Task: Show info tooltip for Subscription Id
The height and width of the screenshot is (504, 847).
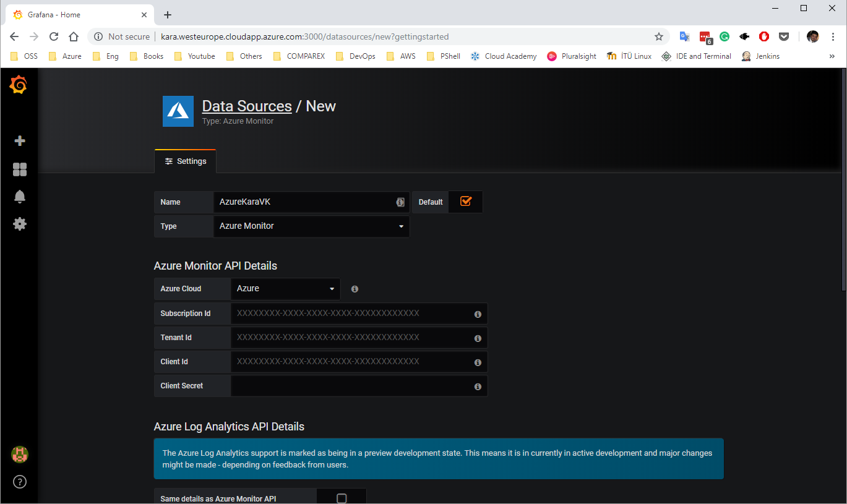Action: click(478, 314)
